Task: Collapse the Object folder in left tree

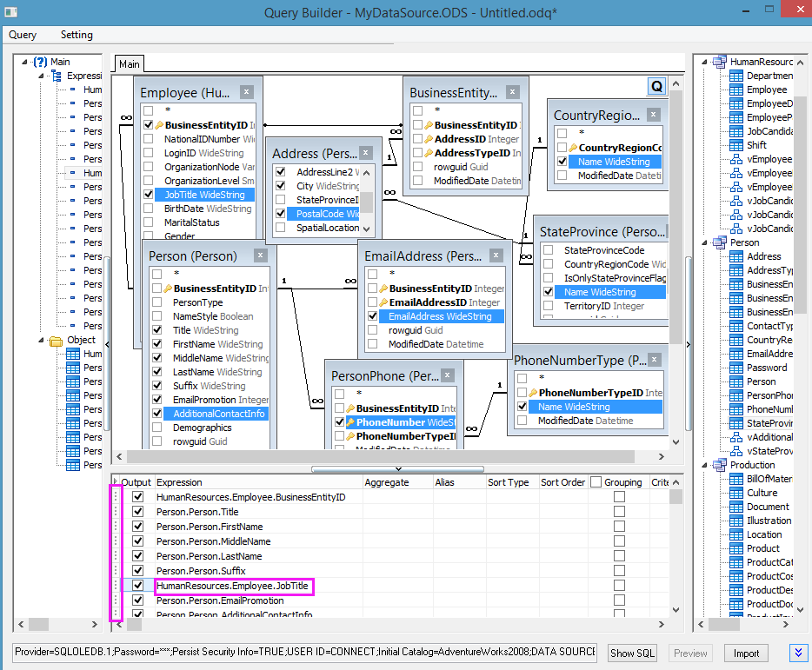Action: (x=41, y=340)
